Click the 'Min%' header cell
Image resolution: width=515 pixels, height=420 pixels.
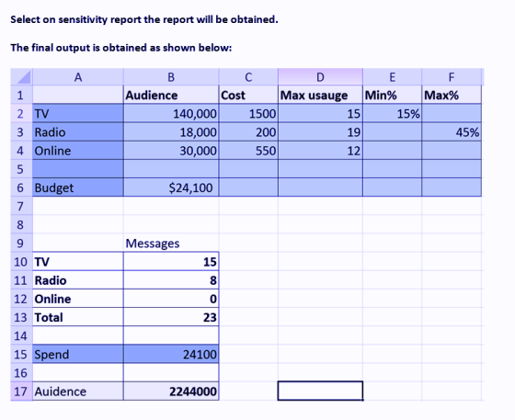click(392, 95)
